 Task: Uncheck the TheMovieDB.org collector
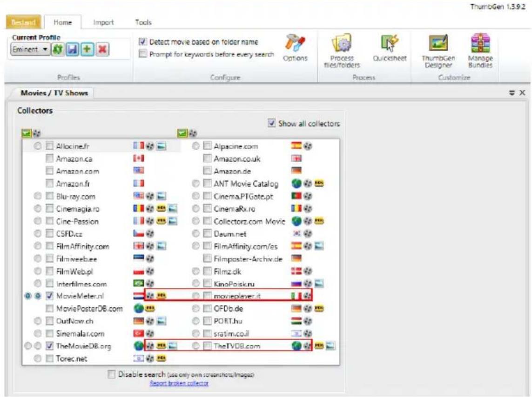[x=49, y=346]
